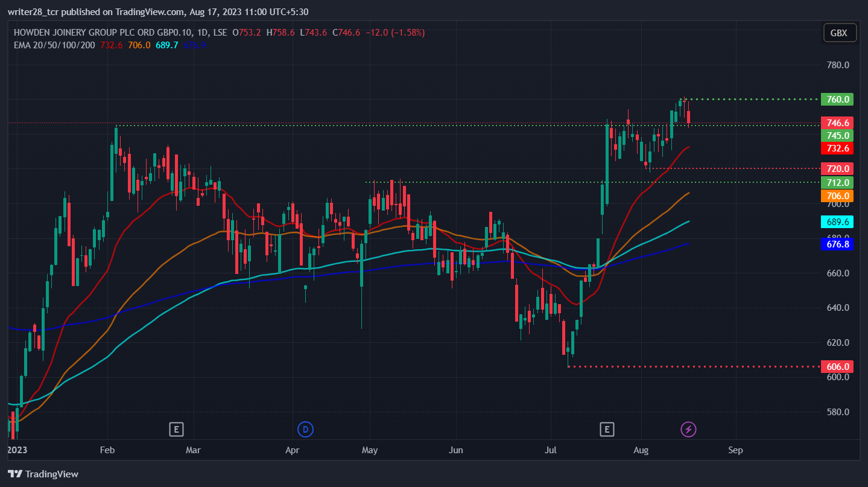Image resolution: width=868 pixels, height=487 pixels.
Task: Click the red dotted 720.0 level line
Action: click(735, 168)
